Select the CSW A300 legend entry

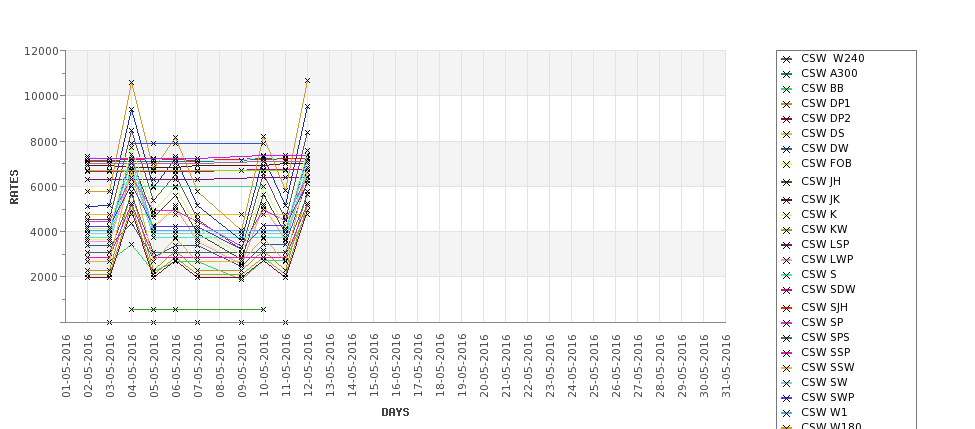[829, 73]
